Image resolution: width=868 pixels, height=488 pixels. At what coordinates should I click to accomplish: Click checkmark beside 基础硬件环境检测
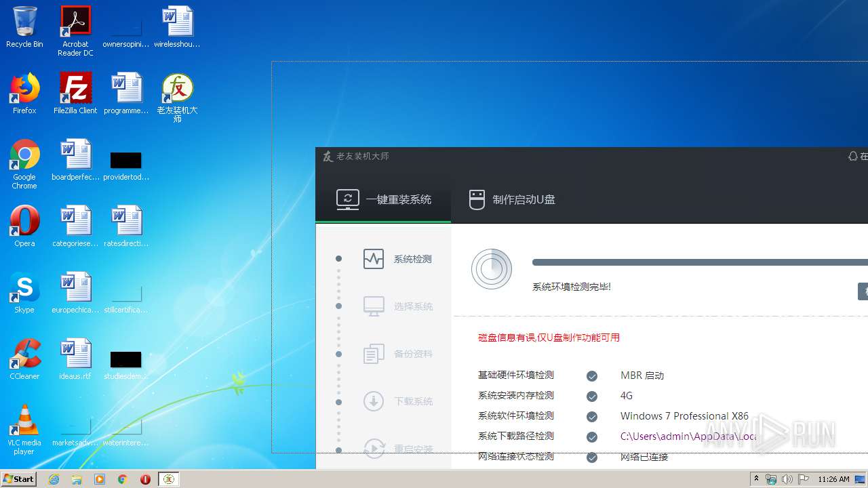click(x=592, y=376)
